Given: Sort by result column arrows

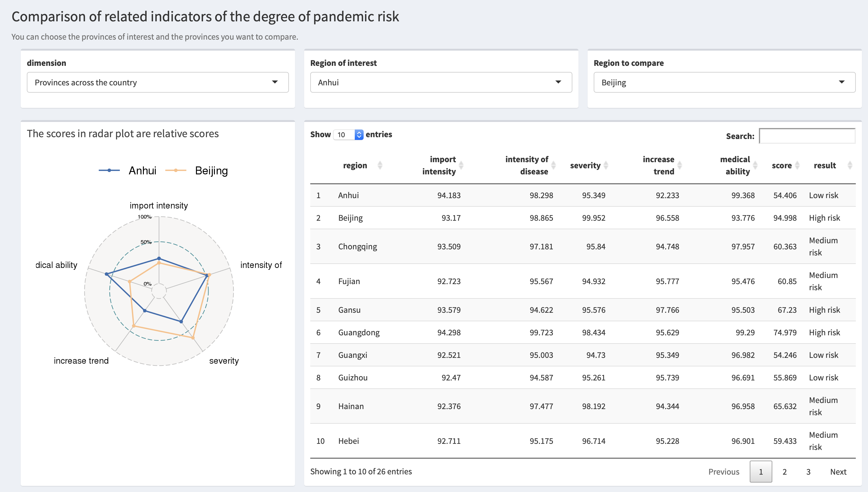Looking at the screenshot, I should tap(850, 165).
